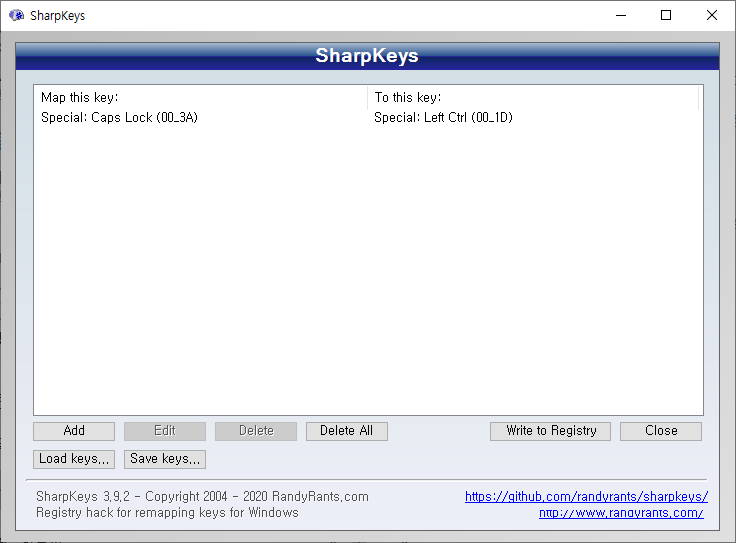Screen dimensions: 736x543
Task: Visit the randyrants.com link
Action: tap(621, 512)
